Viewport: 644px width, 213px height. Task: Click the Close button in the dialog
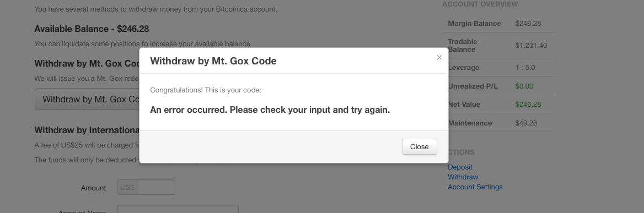[x=420, y=146]
